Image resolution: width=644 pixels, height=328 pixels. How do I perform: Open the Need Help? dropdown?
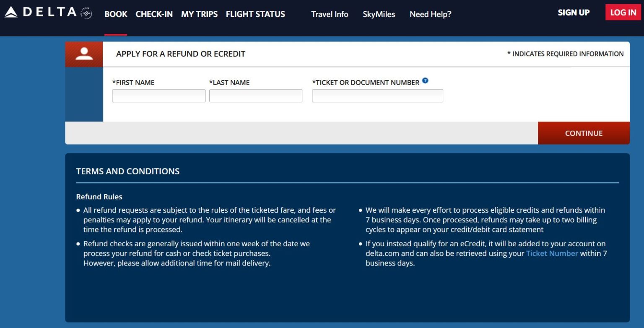430,14
